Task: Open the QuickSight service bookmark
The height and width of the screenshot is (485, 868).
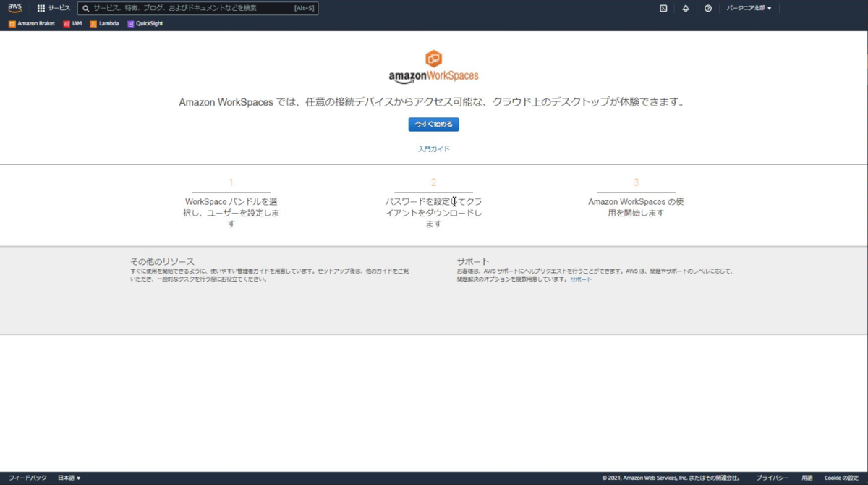Action: coord(145,23)
